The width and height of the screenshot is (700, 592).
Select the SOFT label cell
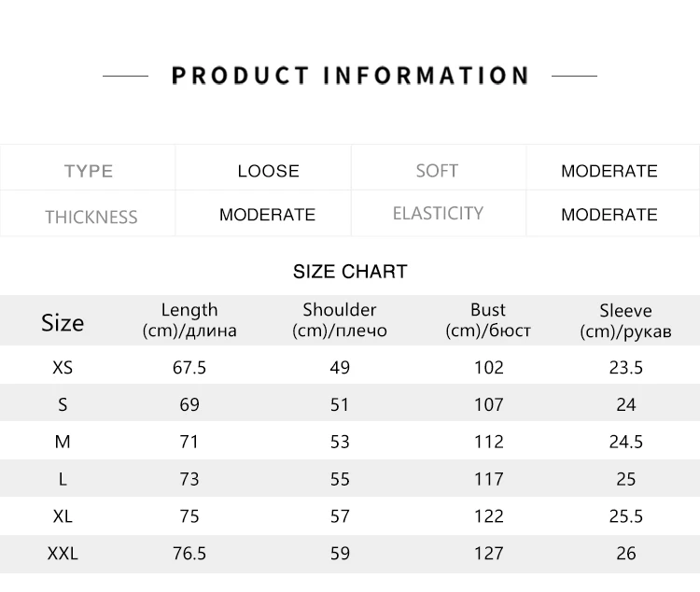coord(437,171)
